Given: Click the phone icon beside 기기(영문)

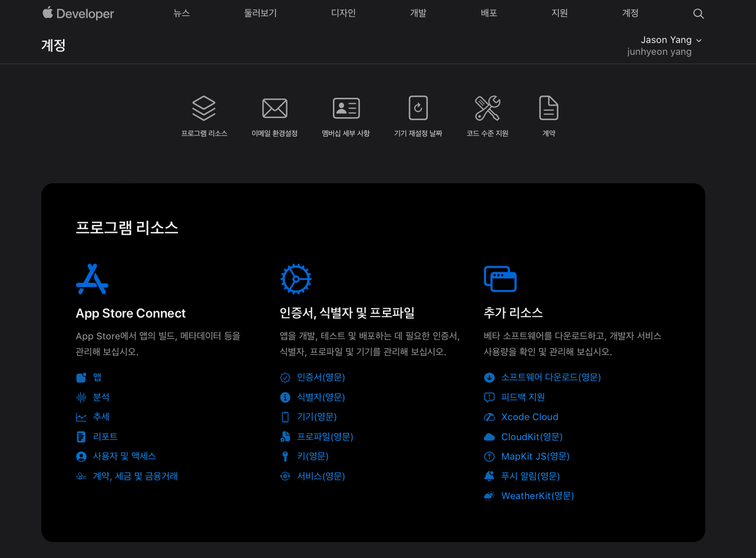Looking at the screenshot, I should tap(285, 417).
